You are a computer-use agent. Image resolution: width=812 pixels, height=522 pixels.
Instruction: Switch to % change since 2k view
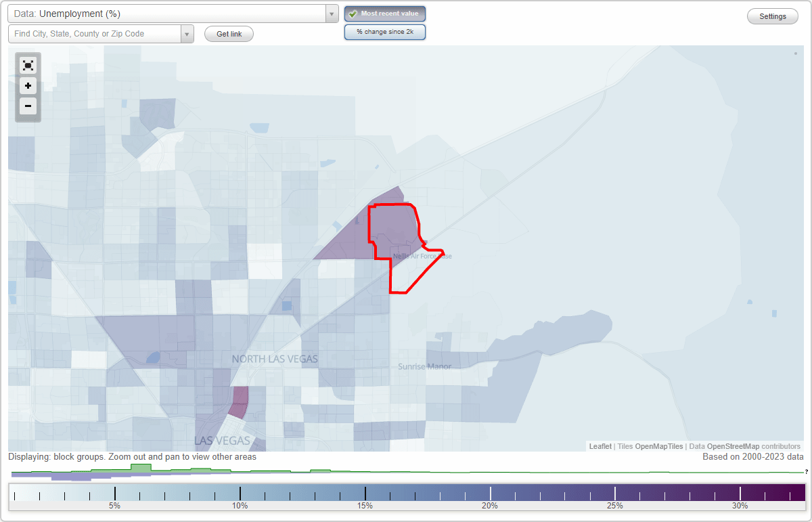coord(384,31)
